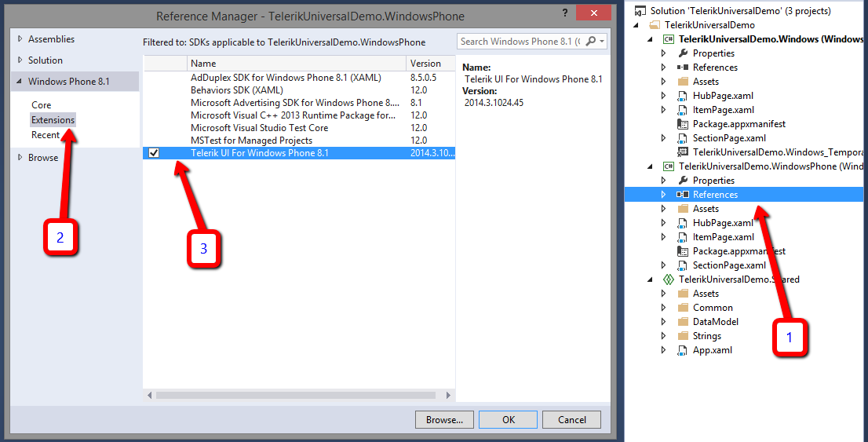Screen dimensions: 868x442
Task: Click the left arrow of the horizontal scrollbar
Action: tap(149, 396)
